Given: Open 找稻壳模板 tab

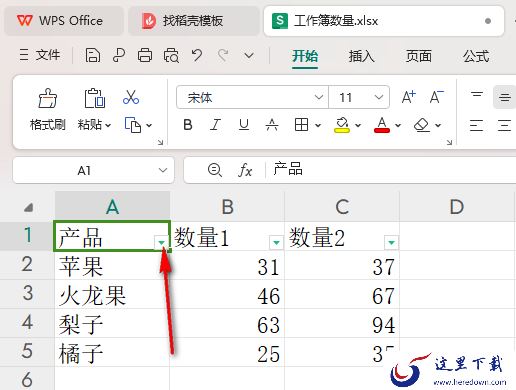Looking at the screenshot, I should pyautogui.click(x=193, y=21).
